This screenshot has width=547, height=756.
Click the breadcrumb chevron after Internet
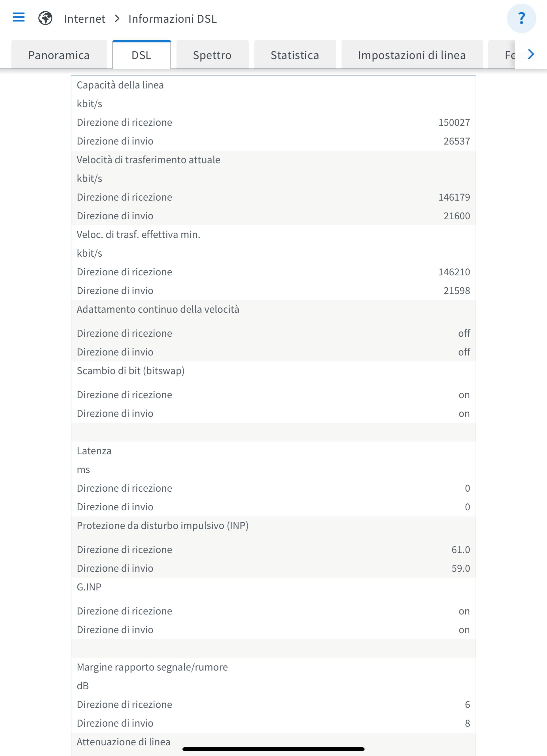coord(117,18)
